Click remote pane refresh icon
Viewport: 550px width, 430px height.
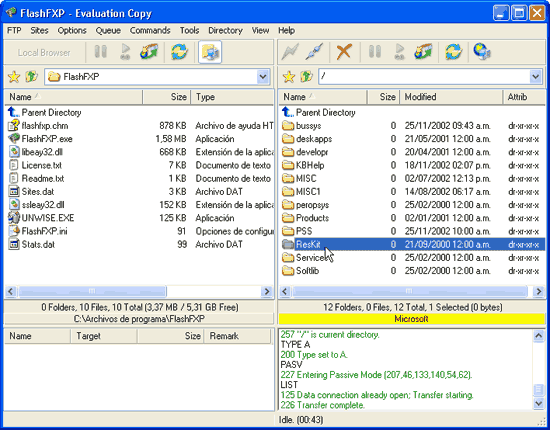pos(454,52)
